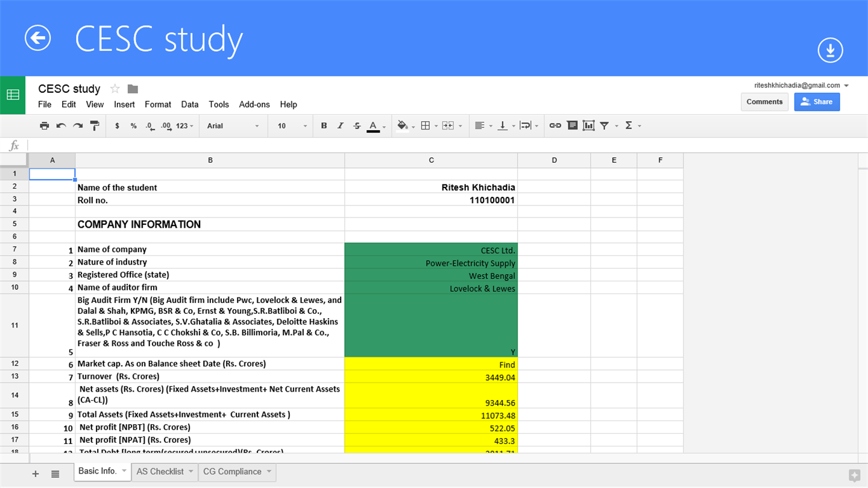The height and width of the screenshot is (488, 868).
Task: Open the functions sigma menu
Action: (x=629, y=125)
